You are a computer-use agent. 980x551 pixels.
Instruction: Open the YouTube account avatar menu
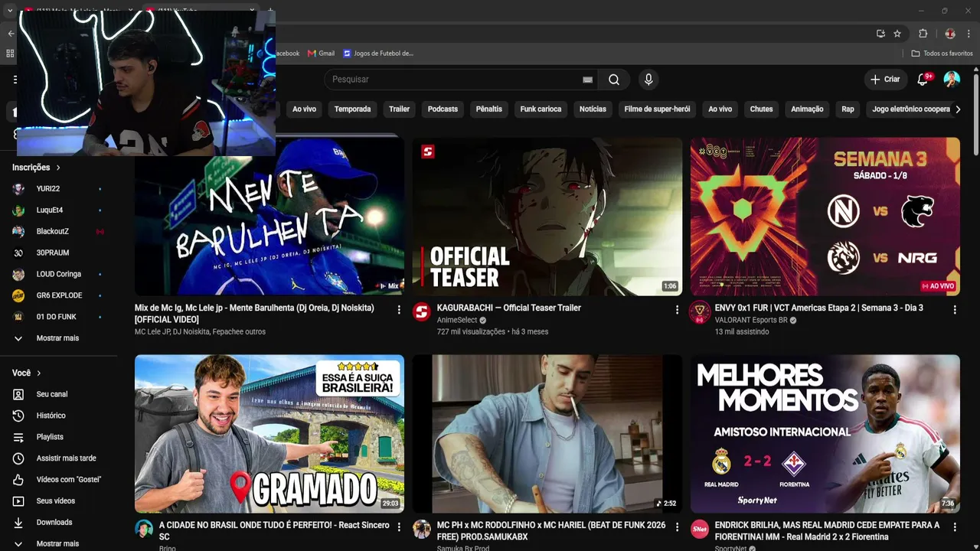pyautogui.click(x=952, y=80)
